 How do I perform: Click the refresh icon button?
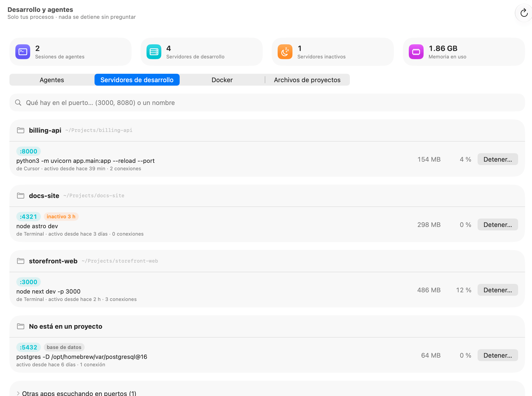coord(524,13)
